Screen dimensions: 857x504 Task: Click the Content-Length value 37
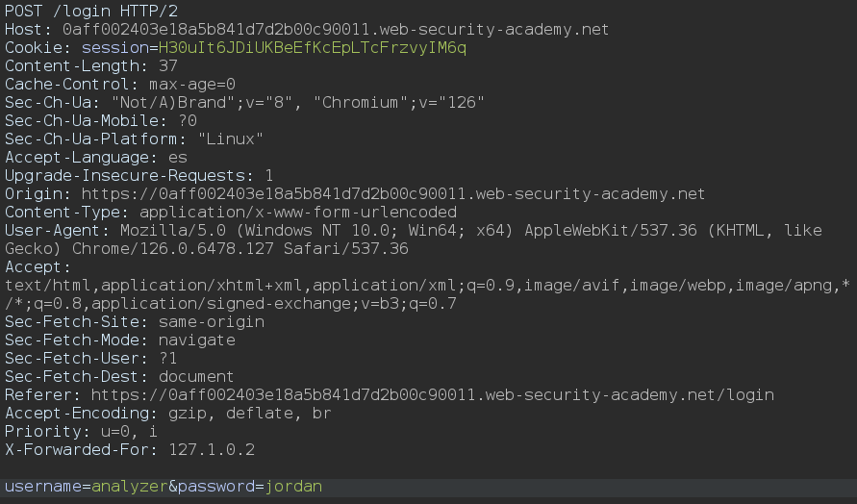(167, 66)
